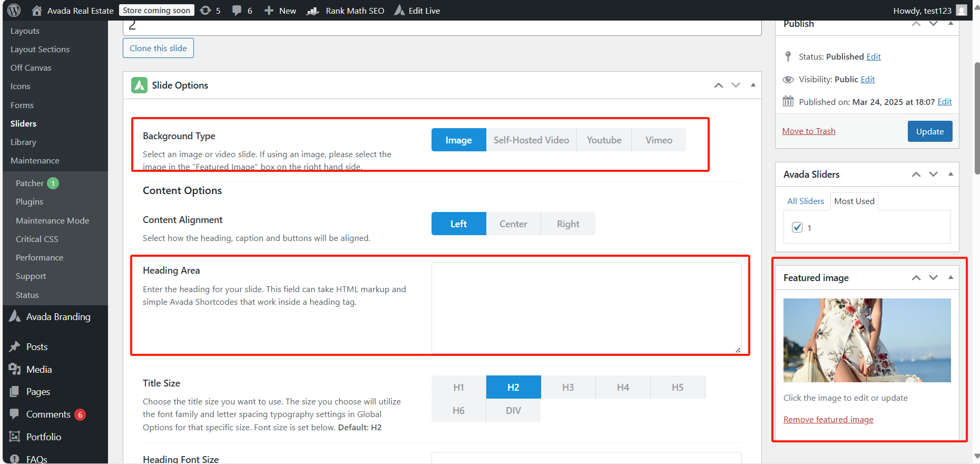This screenshot has width=980, height=464.
Task: Switch to the All Sliders tab
Action: click(x=805, y=201)
